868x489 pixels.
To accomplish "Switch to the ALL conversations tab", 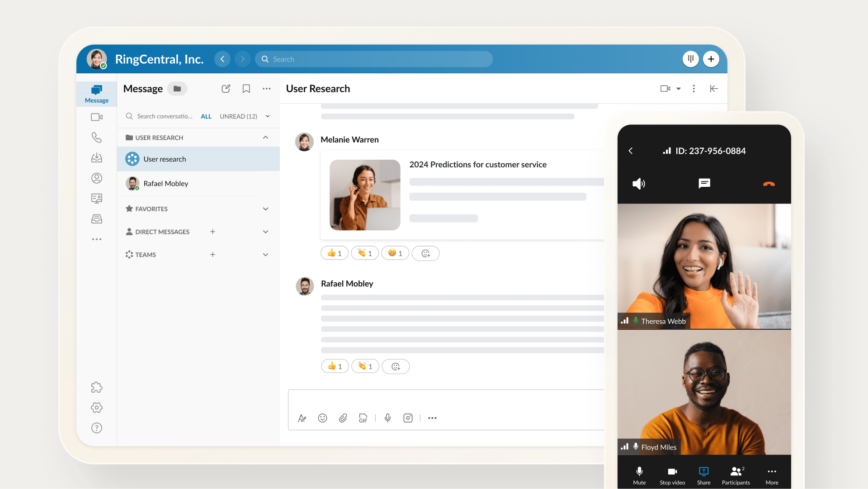I will [206, 116].
